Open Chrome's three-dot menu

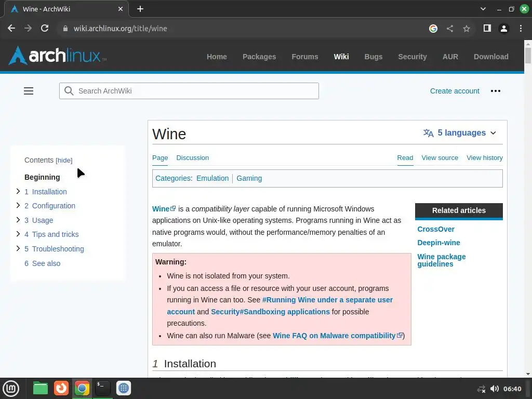click(521, 29)
